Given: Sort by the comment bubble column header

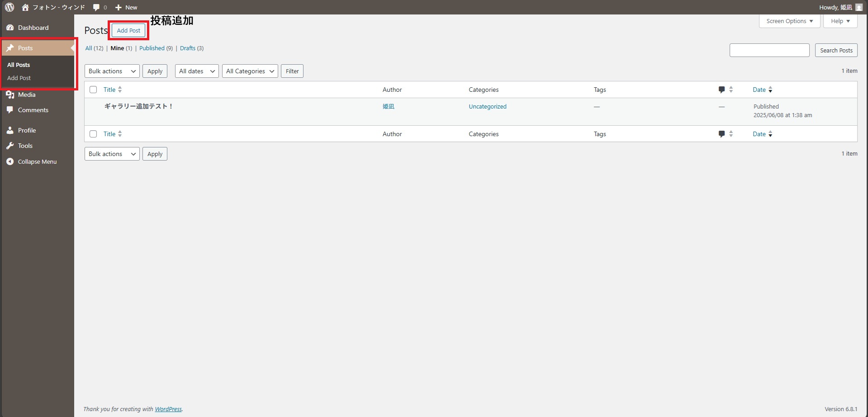Looking at the screenshot, I should click(721, 90).
